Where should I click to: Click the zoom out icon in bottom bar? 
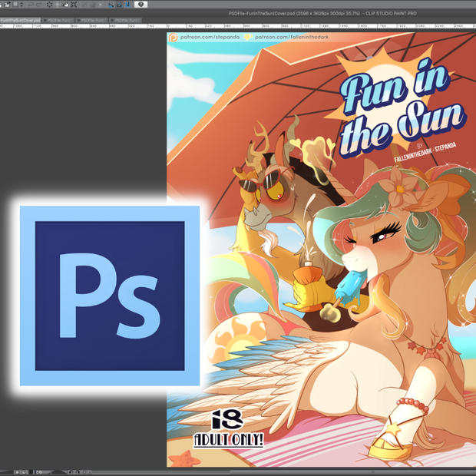click(17, 472)
